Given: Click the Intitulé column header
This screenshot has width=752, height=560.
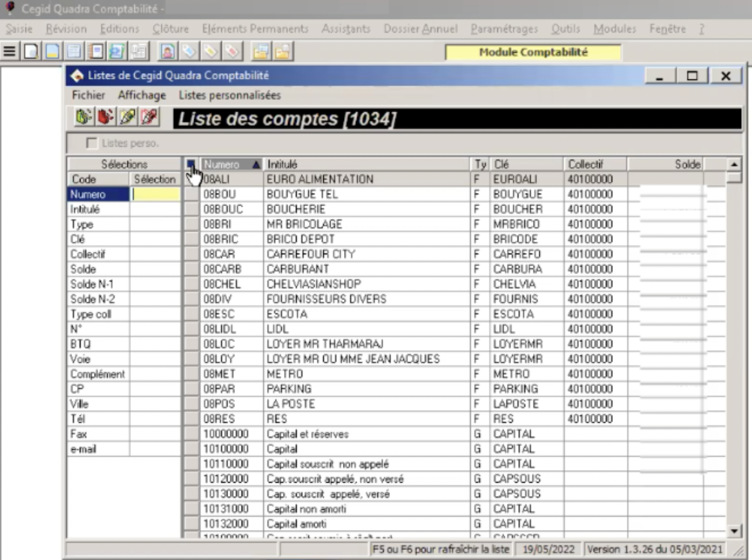Looking at the screenshot, I should coord(367,164).
